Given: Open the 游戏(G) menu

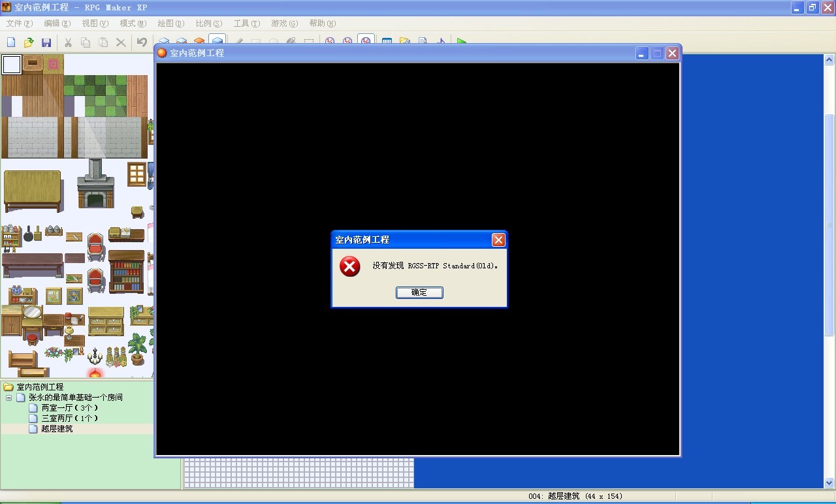Looking at the screenshot, I should tap(285, 24).
